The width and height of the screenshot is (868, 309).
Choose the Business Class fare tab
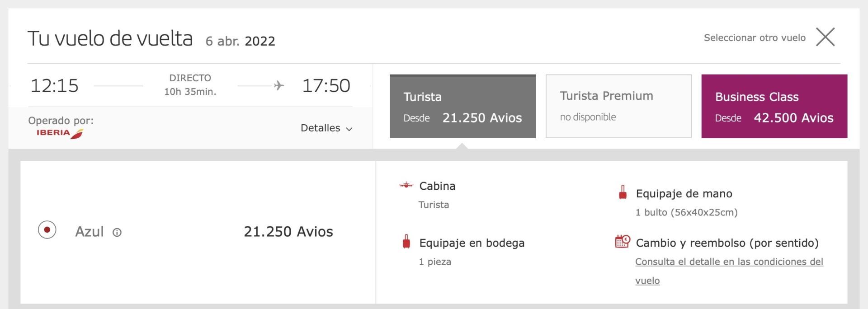click(774, 106)
